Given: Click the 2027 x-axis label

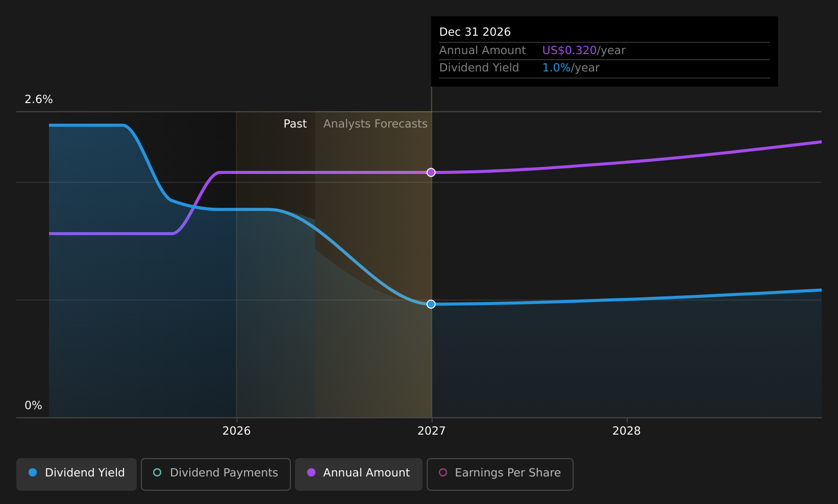Looking at the screenshot, I should point(431,431).
